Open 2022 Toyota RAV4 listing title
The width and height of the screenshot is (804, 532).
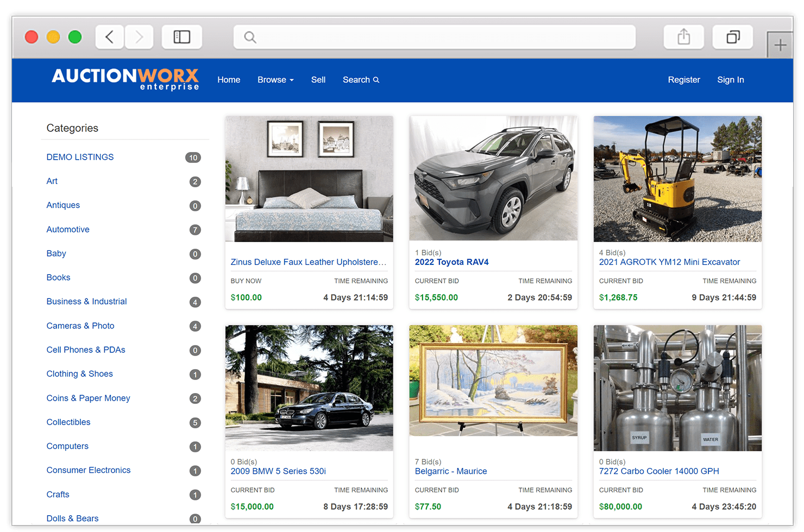[452, 262]
